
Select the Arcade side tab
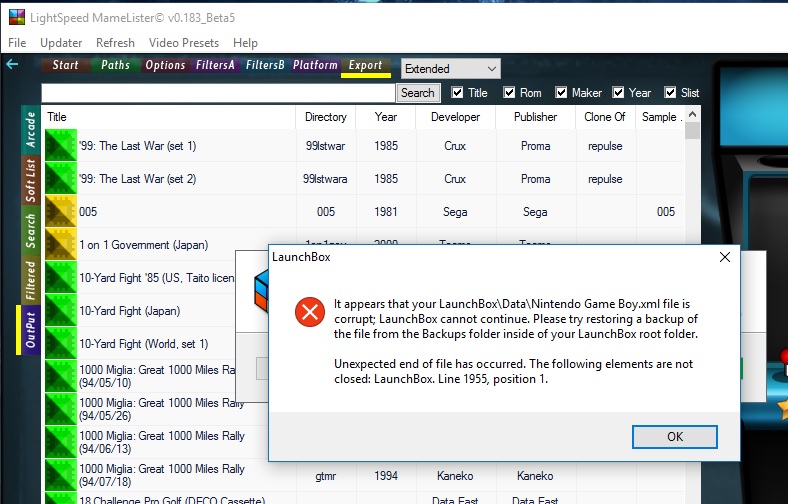(x=31, y=130)
